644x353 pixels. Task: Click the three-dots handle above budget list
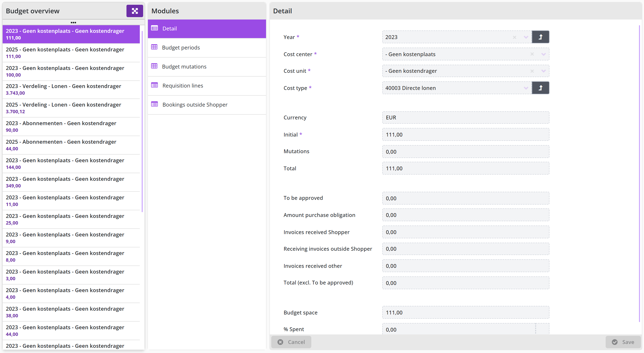(73, 22)
